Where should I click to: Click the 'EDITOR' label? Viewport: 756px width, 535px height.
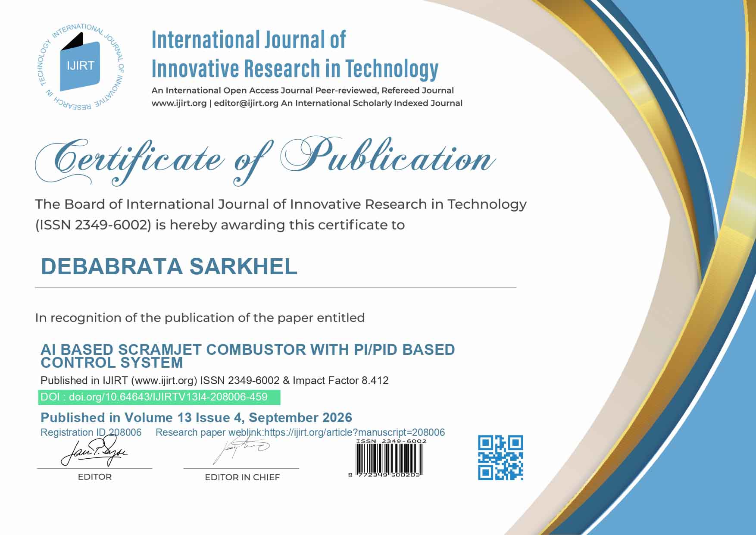pyautogui.click(x=95, y=477)
